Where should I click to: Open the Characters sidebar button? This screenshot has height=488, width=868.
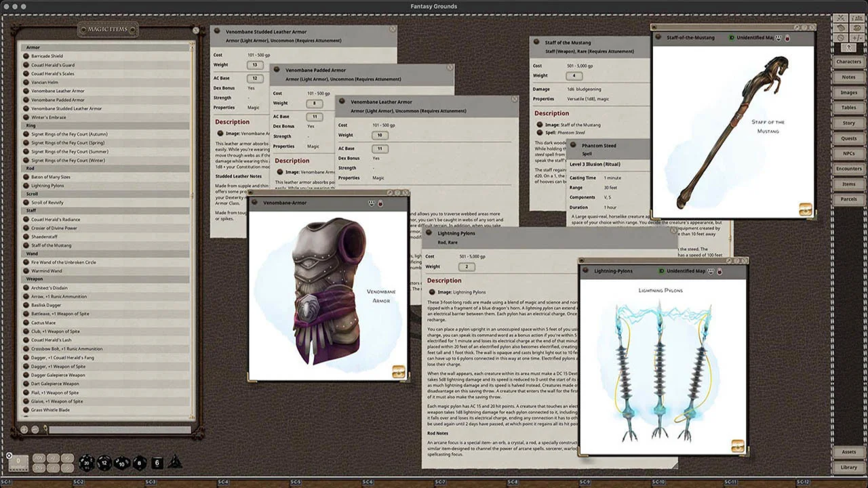pyautogui.click(x=848, y=62)
